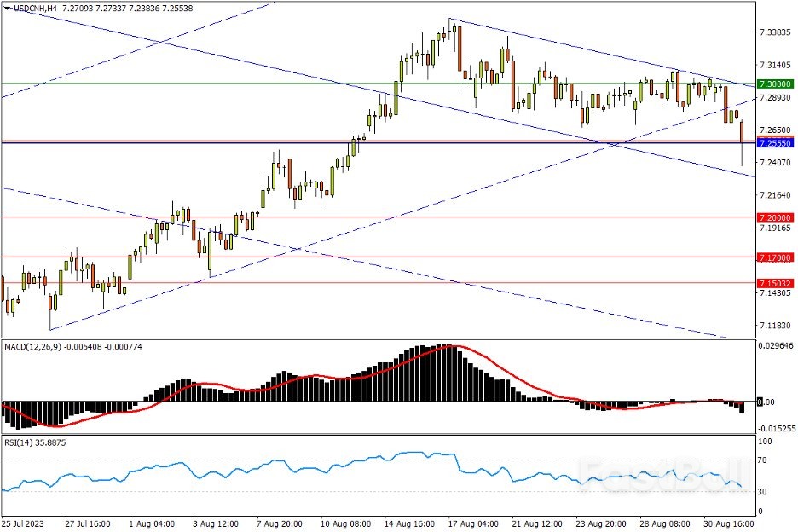Click the 17 Aug 04:00 date label
Screen dimensions: 798x532
coord(475,520)
